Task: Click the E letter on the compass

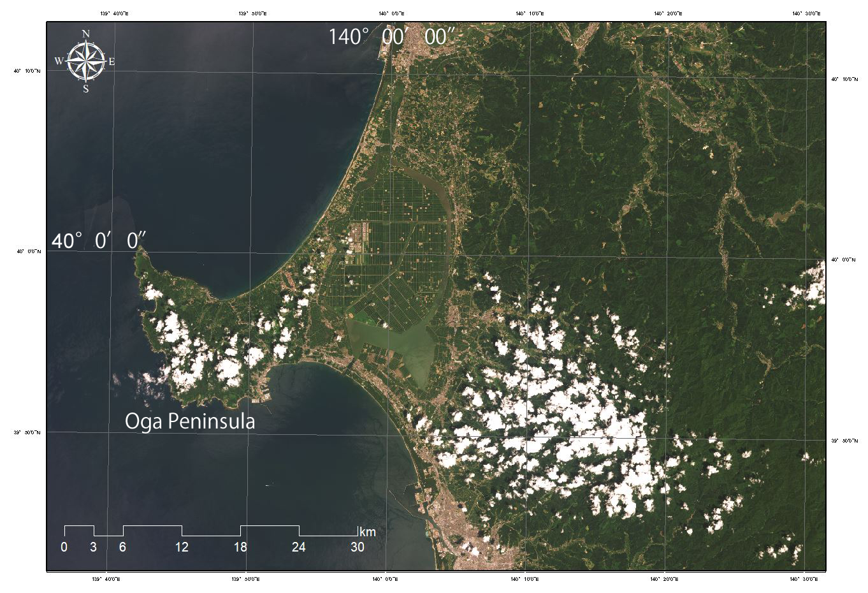Action: coord(112,62)
